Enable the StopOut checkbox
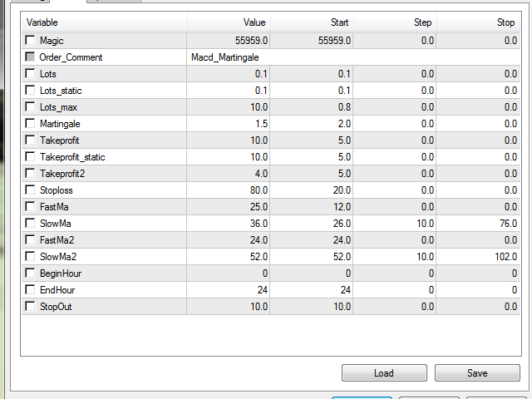The image size is (532, 399). tap(30, 306)
